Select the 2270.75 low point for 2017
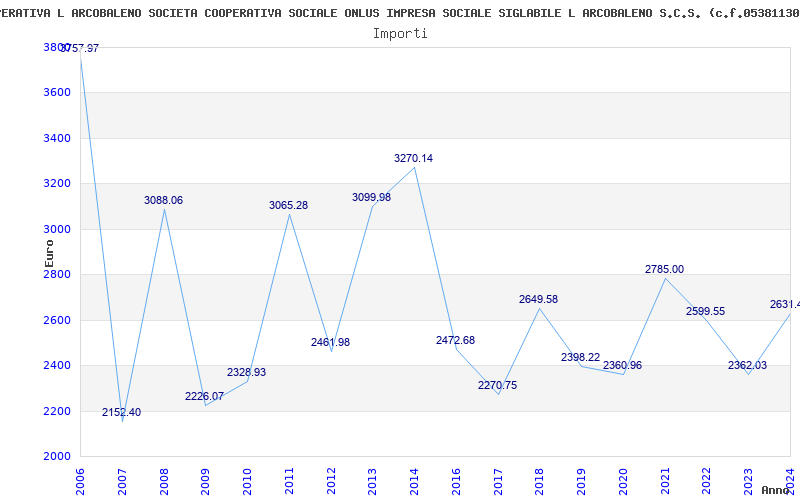The height and width of the screenshot is (500, 800). [498, 394]
